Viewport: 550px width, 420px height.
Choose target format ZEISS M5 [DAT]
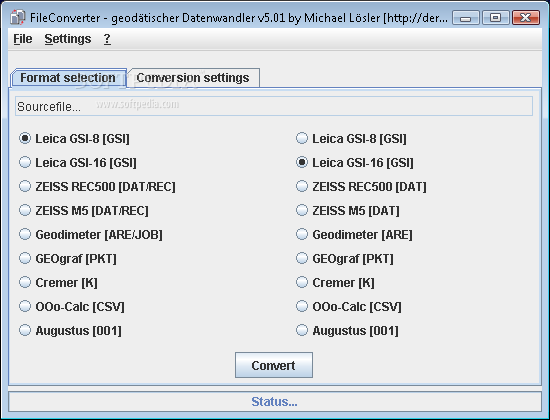[x=348, y=211]
